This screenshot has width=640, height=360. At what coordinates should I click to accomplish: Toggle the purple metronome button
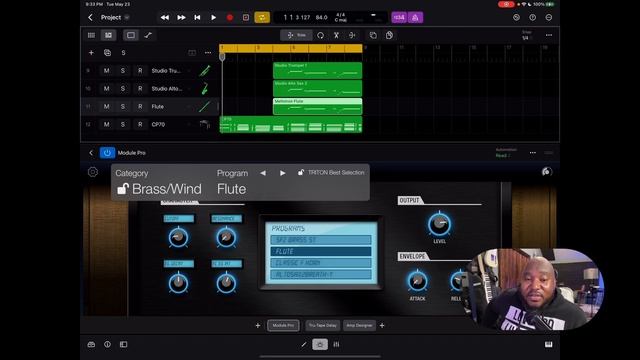(x=416, y=18)
